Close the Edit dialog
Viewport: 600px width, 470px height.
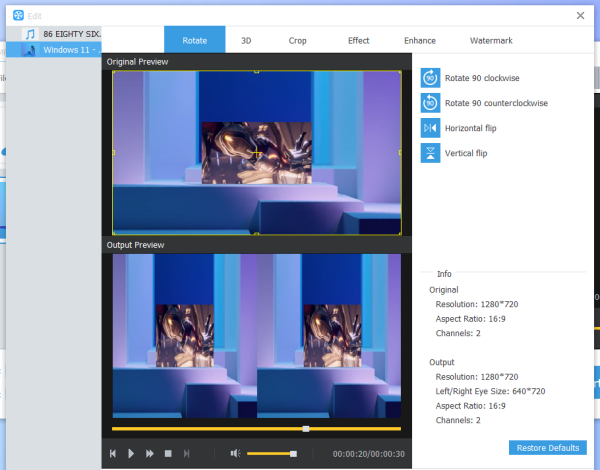(580, 15)
